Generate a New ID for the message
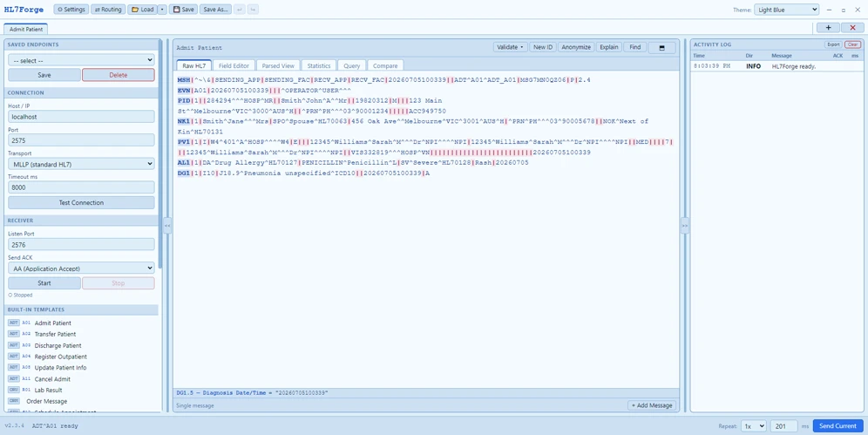Viewport: 868px width, 435px height. (x=542, y=48)
